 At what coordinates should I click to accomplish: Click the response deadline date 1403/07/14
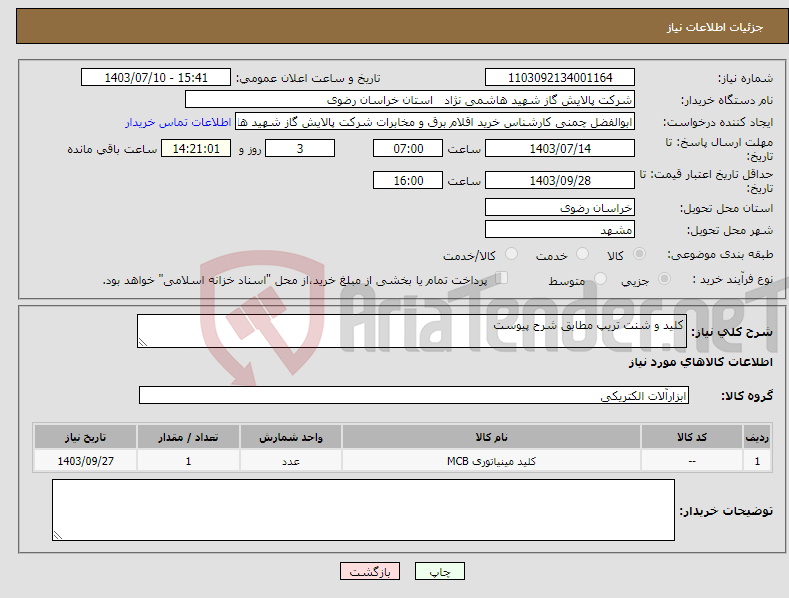(560, 148)
